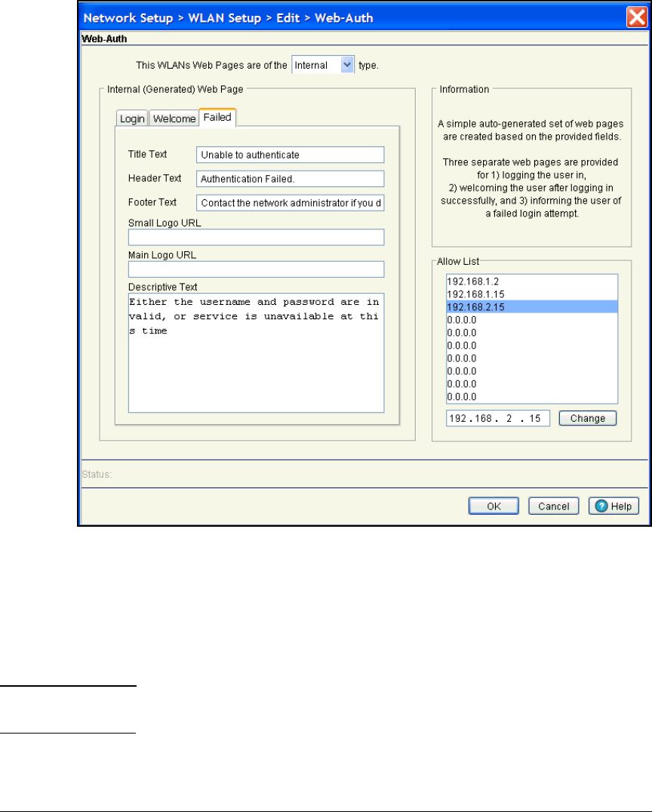652x812 pixels.
Task: Click the Cancel button
Action: pyautogui.click(x=553, y=506)
